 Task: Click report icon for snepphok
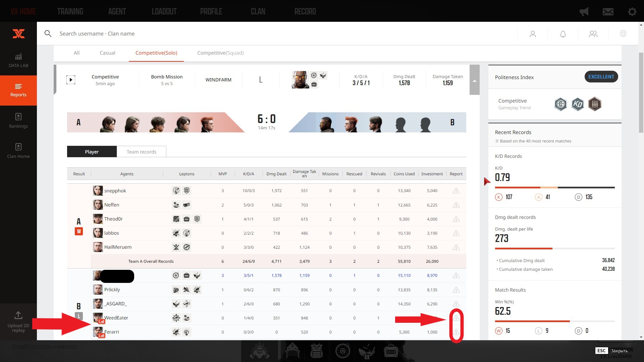(x=456, y=191)
